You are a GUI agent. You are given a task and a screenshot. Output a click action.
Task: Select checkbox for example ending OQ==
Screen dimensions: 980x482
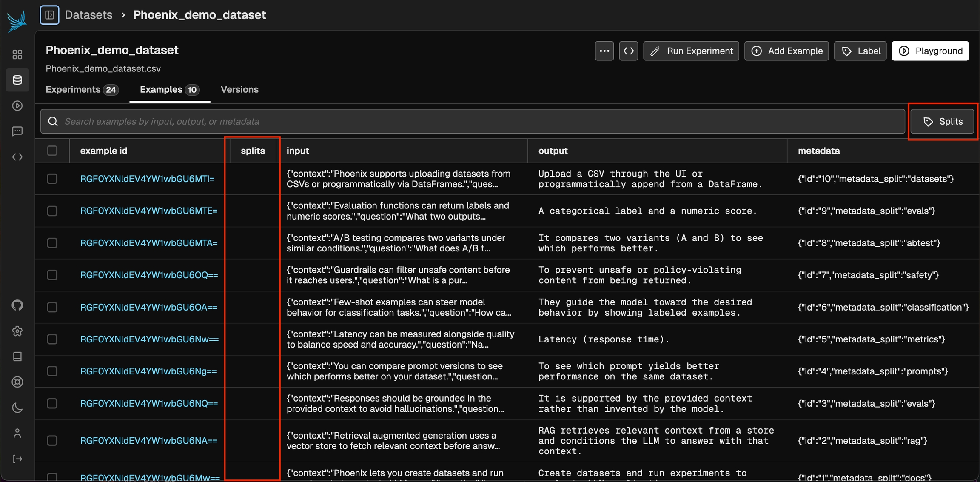point(52,275)
